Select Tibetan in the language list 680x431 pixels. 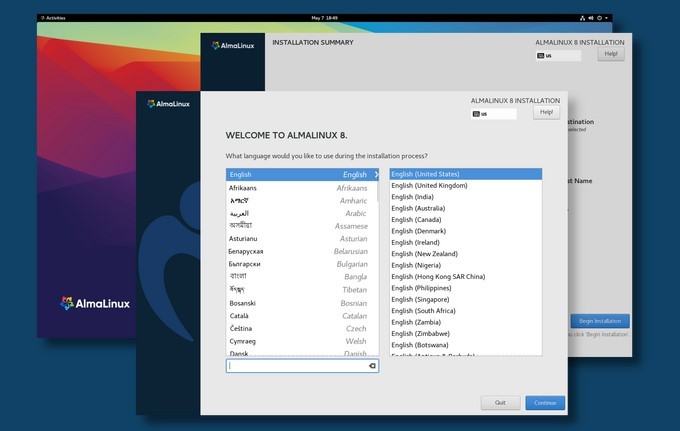pos(302,290)
